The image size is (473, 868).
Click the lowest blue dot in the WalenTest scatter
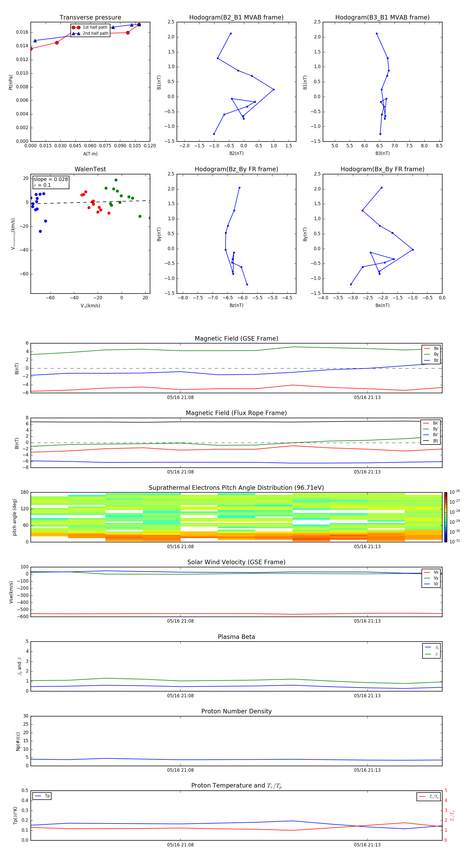(x=40, y=231)
